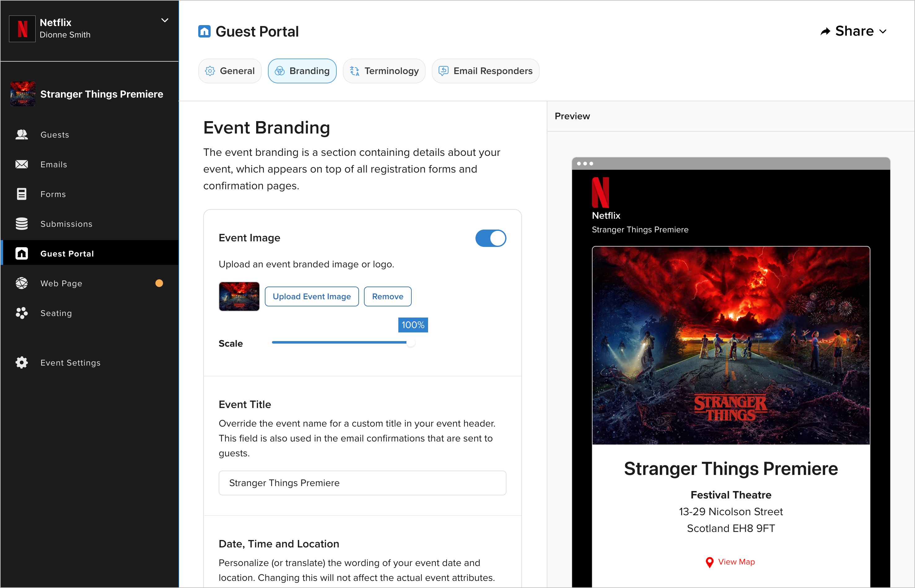The width and height of the screenshot is (915, 588).
Task: Click the Remove image button
Action: (x=387, y=296)
